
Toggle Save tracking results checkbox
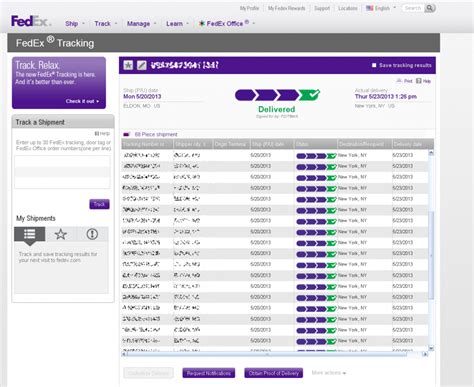click(x=374, y=65)
